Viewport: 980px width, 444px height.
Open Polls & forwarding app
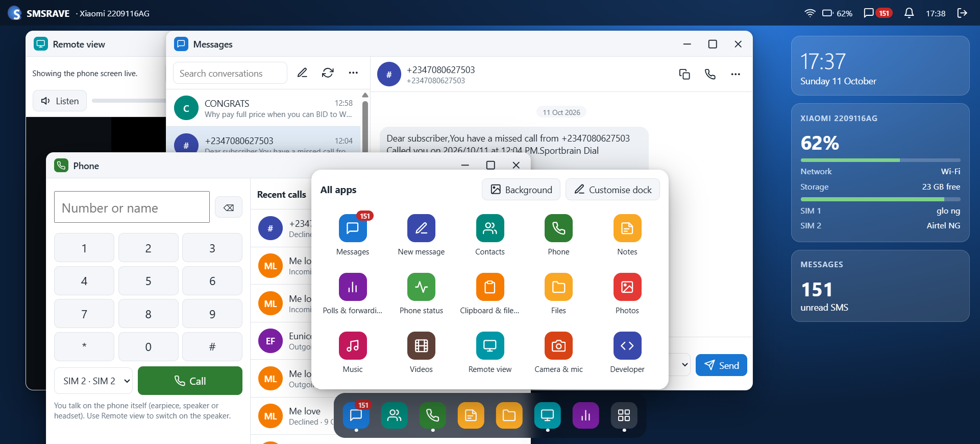[x=353, y=287]
